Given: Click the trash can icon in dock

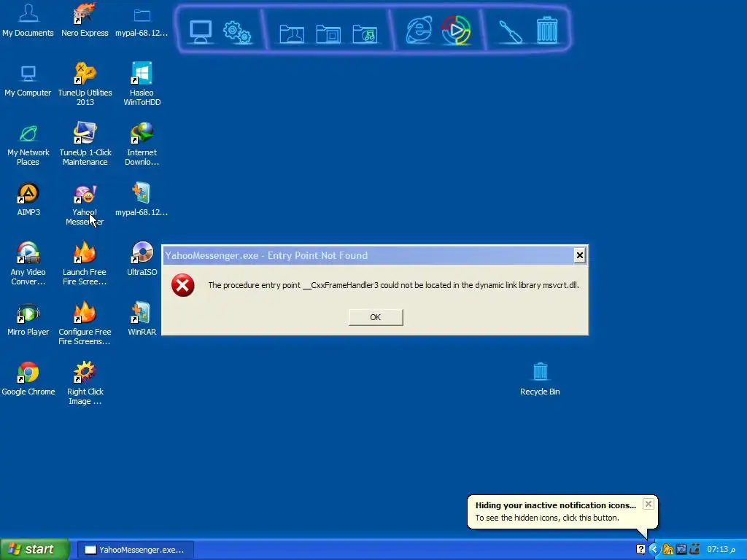Looking at the screenshot, I should point(547,30).
